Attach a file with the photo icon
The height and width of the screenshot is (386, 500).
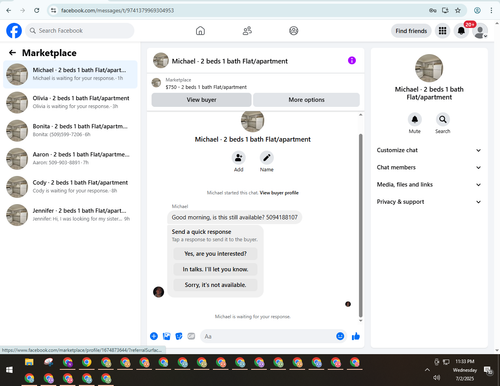[x=166, y=336]
